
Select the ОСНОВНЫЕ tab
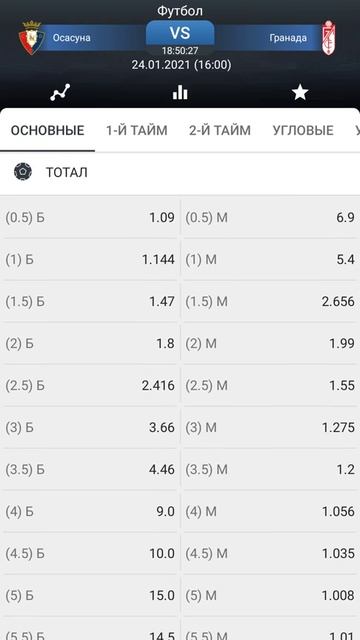coord(47,130)
